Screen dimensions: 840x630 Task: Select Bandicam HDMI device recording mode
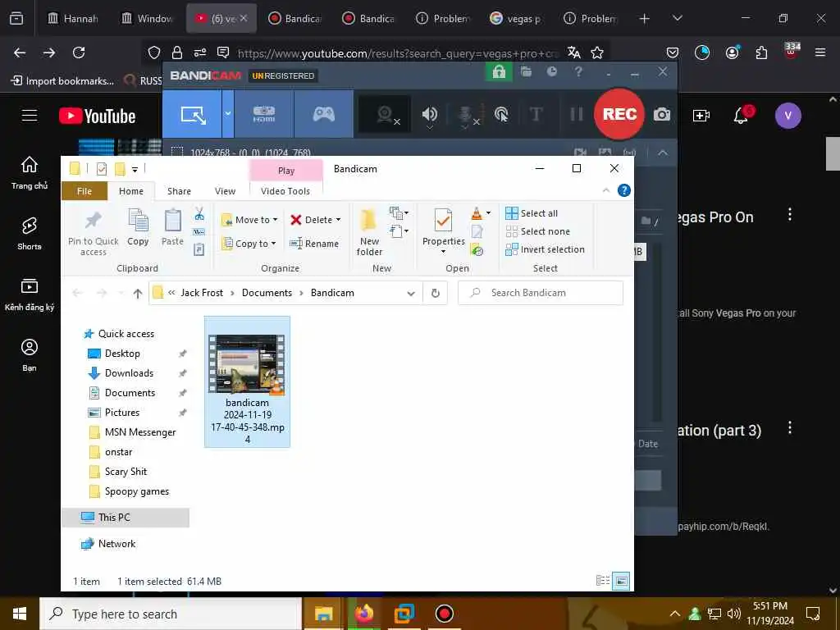[x=263, y=114]
